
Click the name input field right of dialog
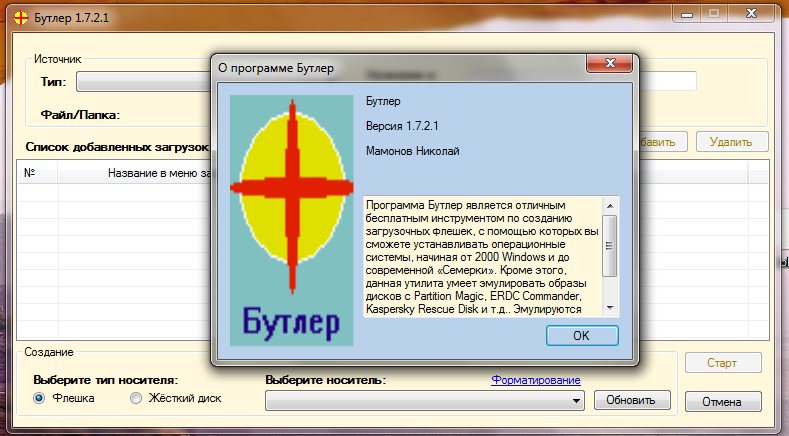[x=668, y=81]
